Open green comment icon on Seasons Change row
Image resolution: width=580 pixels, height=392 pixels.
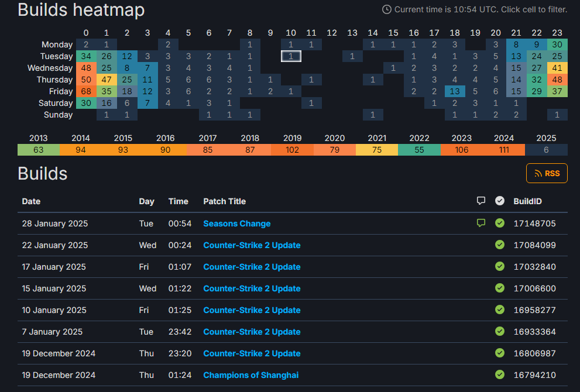pyautogui.click(x=481, y=223)
